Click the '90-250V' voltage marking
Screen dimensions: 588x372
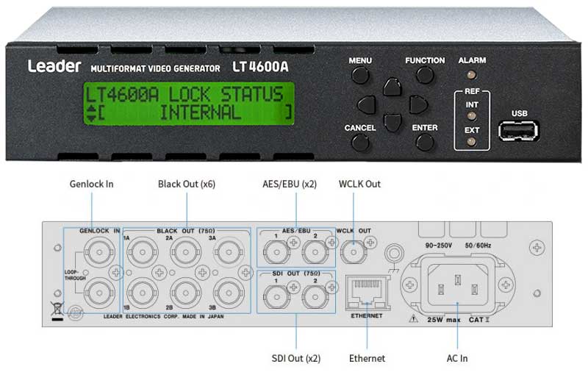tap(438, 246)
